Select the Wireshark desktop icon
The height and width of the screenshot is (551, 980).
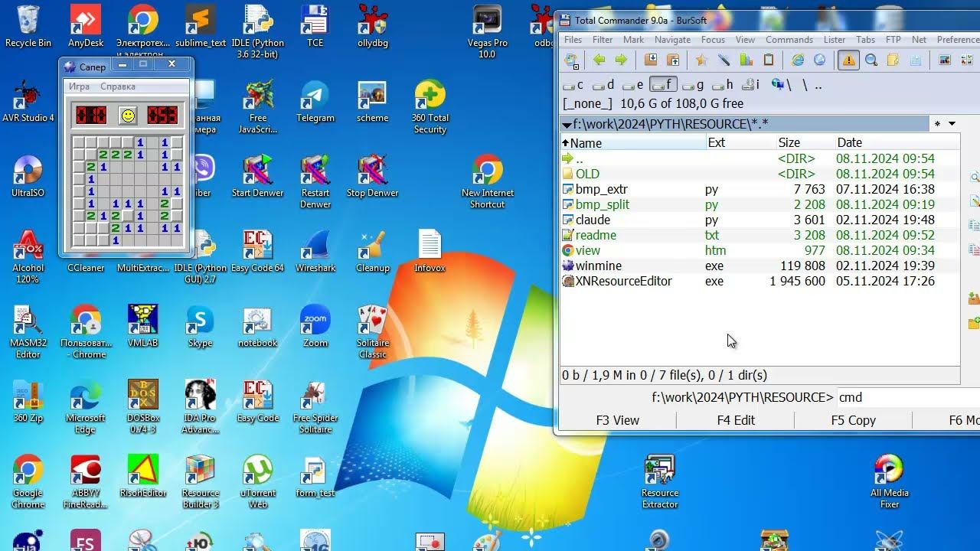315,251
